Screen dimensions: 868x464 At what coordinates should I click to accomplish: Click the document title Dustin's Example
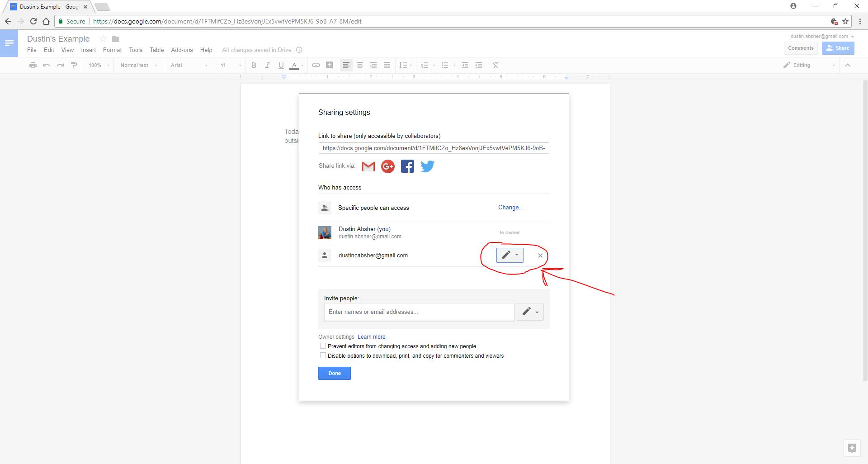(x=58, y=39)
